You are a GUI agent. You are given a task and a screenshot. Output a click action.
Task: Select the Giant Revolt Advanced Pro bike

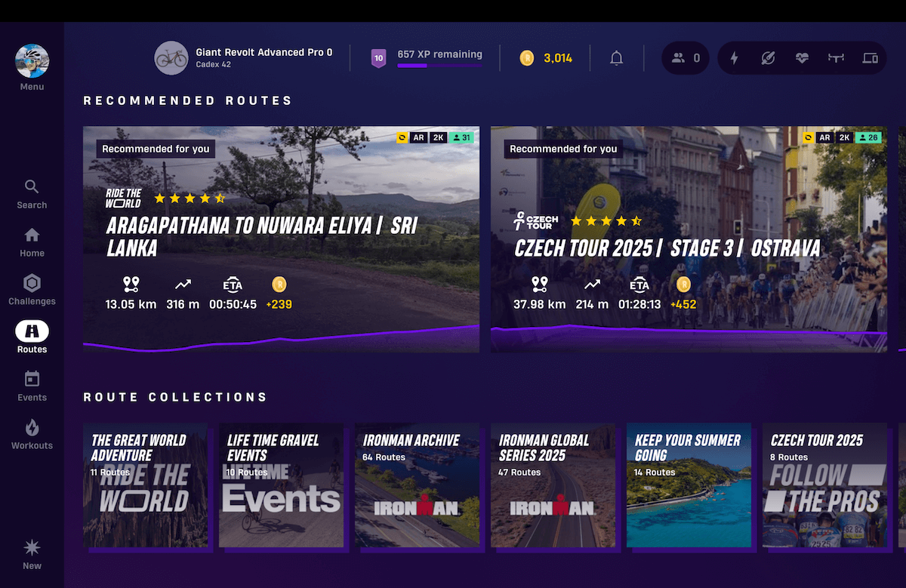pos(245,58)
